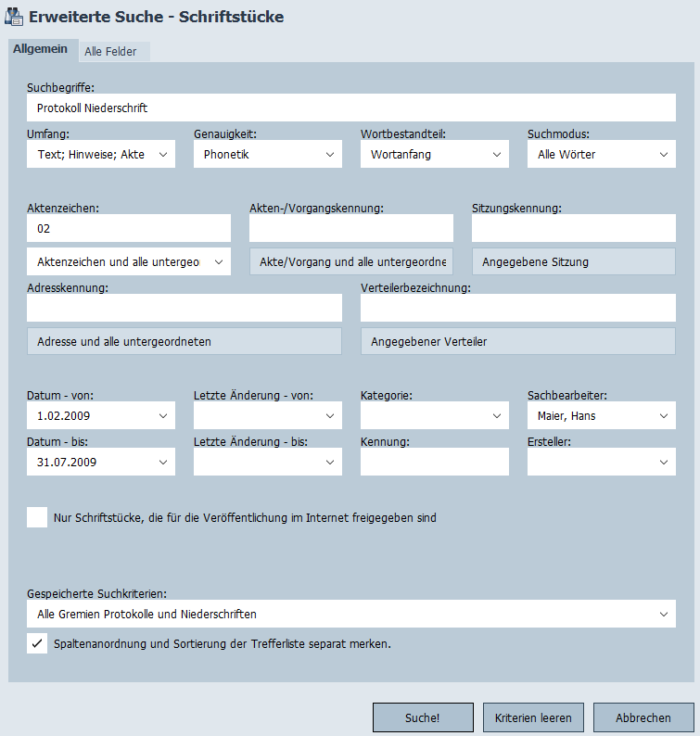The height and width of the screenshot is (736, 700).
Task: Click the document search icon in title
Action: 15,16
